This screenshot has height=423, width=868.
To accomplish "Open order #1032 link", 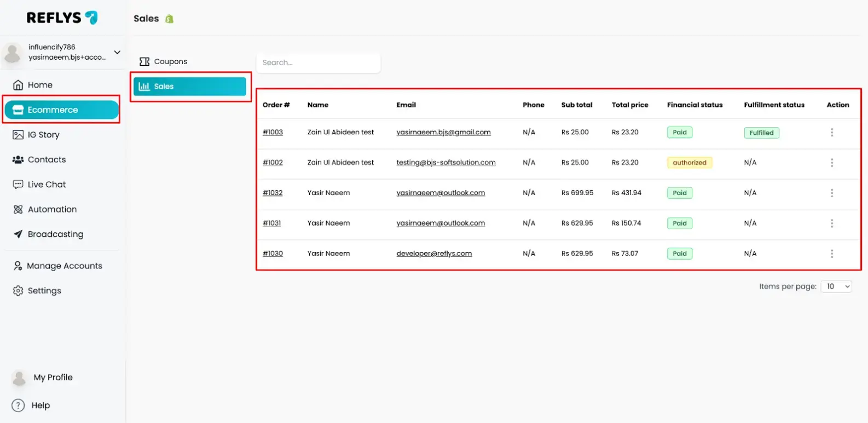I will coord(273,193).
